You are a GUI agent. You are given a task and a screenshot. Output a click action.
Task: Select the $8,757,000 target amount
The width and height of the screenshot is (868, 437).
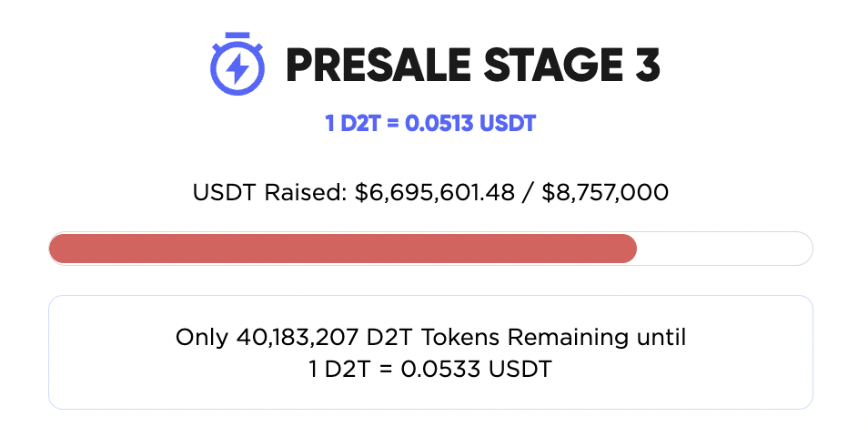click(605, 193)
